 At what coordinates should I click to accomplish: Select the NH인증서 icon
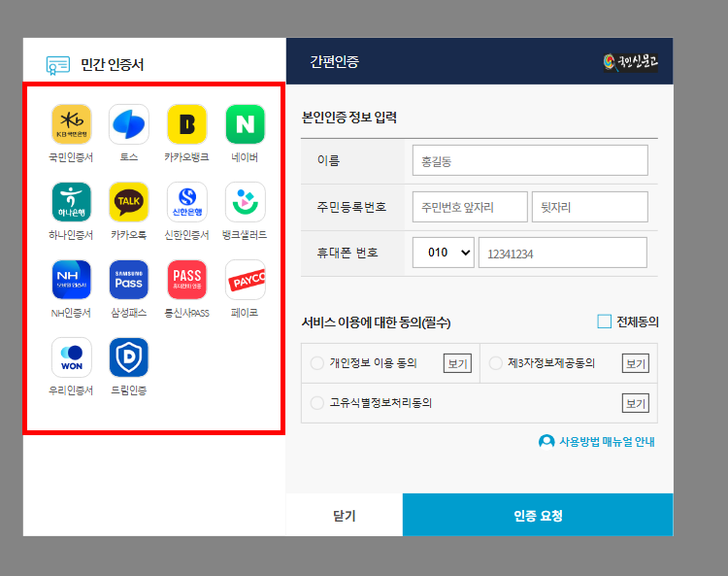point(71,279)
